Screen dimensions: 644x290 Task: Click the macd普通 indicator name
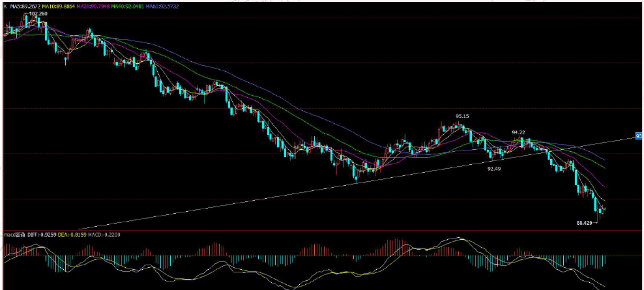(15, 235)
